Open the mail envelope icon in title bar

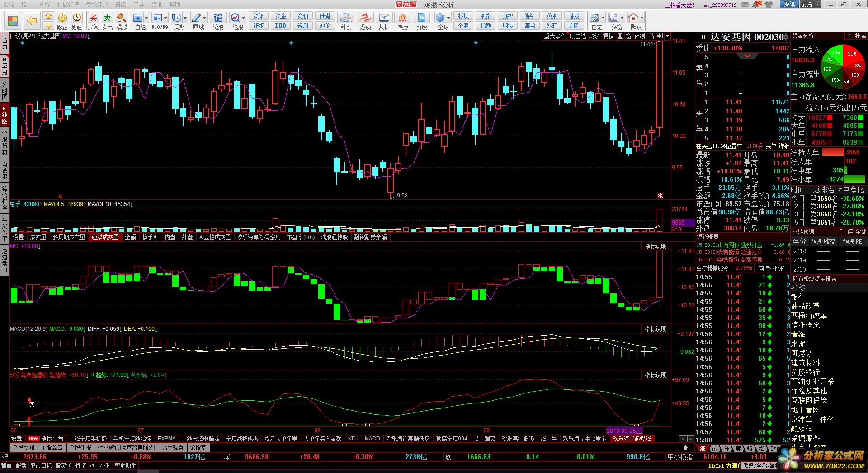[x=746, y=5]
